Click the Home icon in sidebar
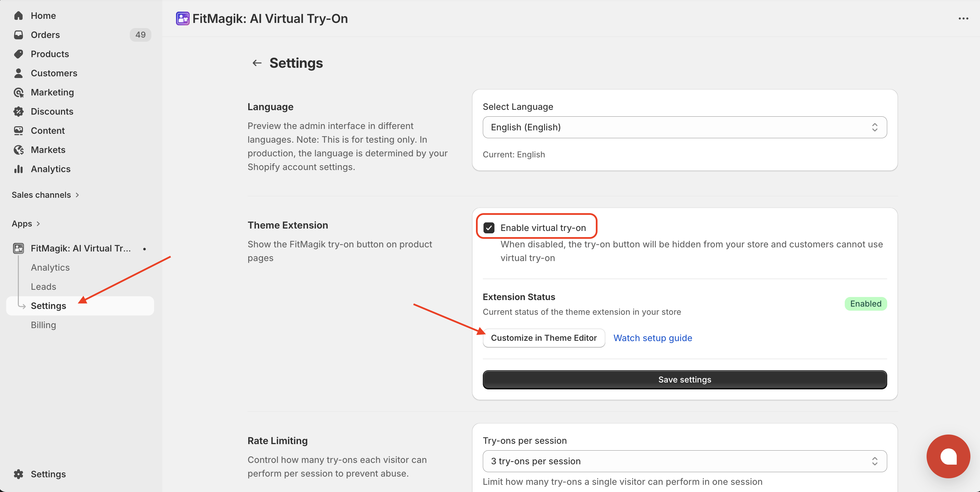 [x=18, y=16]
